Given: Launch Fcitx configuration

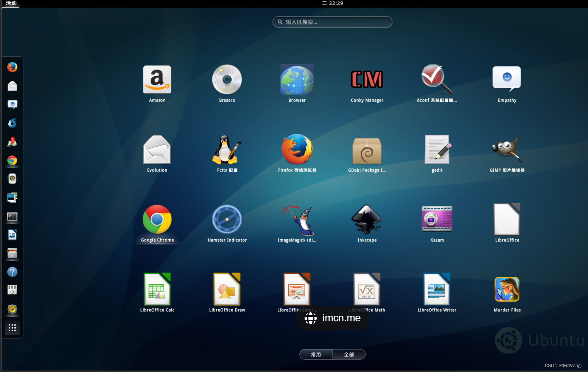Looking at the screenshot, I should coord(227,149).
